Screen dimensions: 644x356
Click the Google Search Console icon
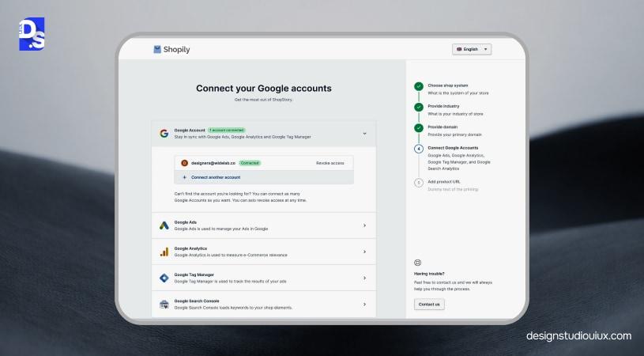pyautogui.click(x=164, y=305)
